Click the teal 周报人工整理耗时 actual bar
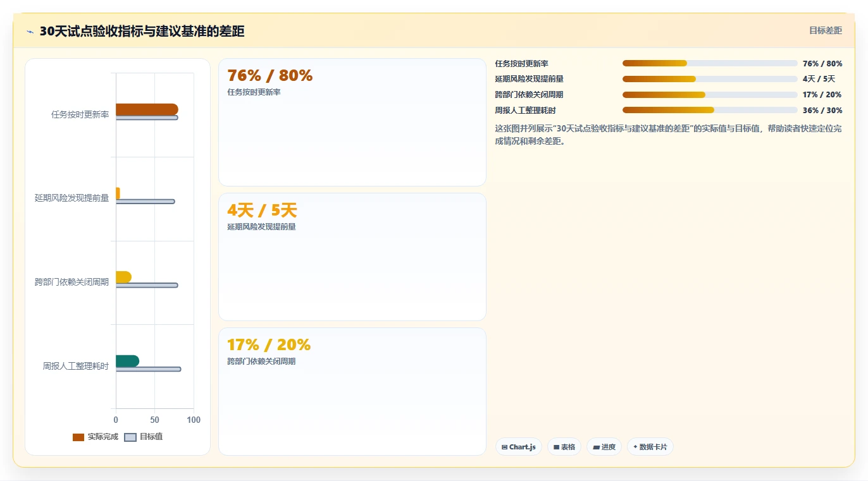This screenshot has width=868, height=481. point(127,361)
